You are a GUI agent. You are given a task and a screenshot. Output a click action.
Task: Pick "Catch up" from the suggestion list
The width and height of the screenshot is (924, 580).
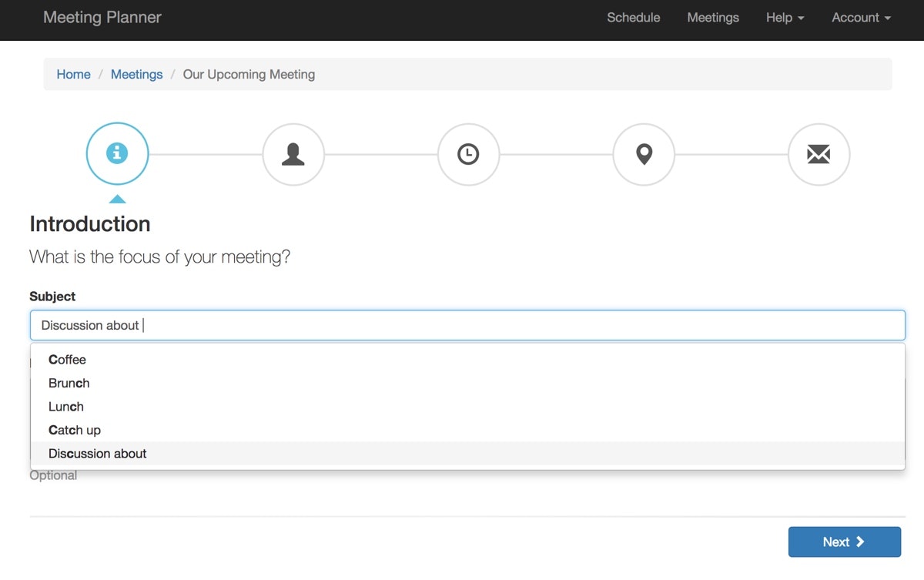tap(74, 430)
